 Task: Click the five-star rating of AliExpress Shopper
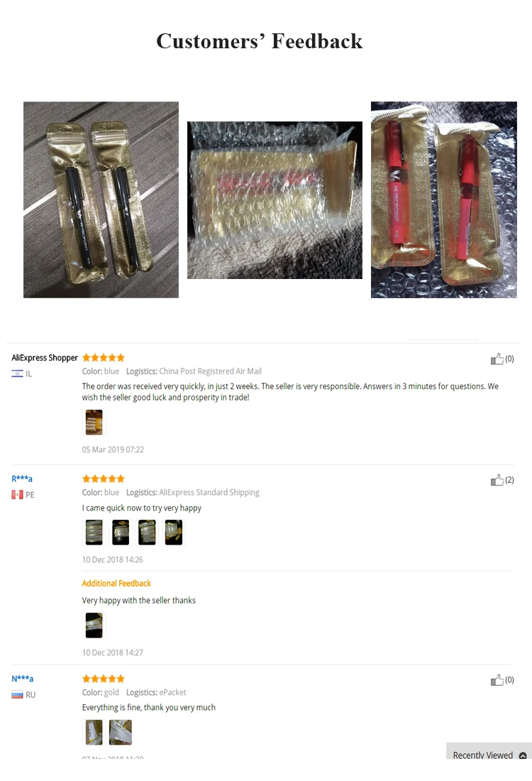tap(104, 358)
